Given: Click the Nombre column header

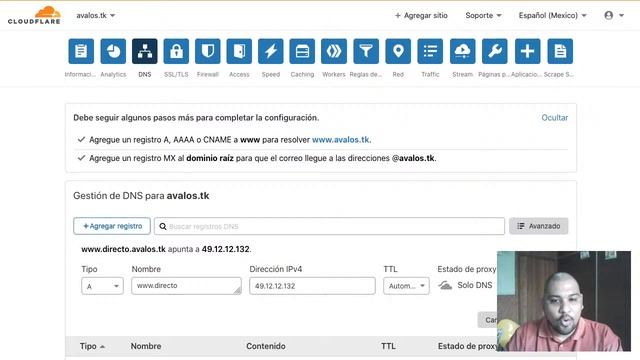Looking at the screenshot, I should click(146, 346).
